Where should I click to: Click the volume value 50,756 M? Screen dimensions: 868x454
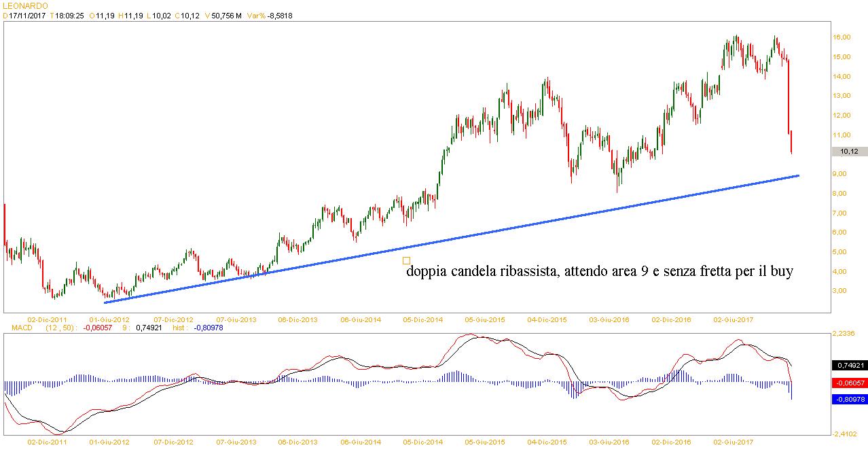(227, 16)
